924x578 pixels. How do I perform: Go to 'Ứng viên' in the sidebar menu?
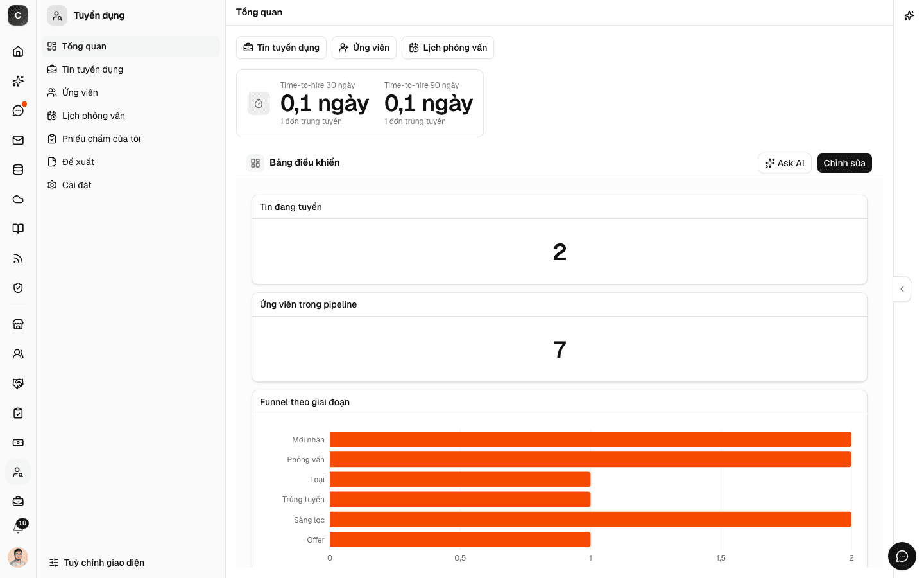pyautogui.click(x=131, y=92)
